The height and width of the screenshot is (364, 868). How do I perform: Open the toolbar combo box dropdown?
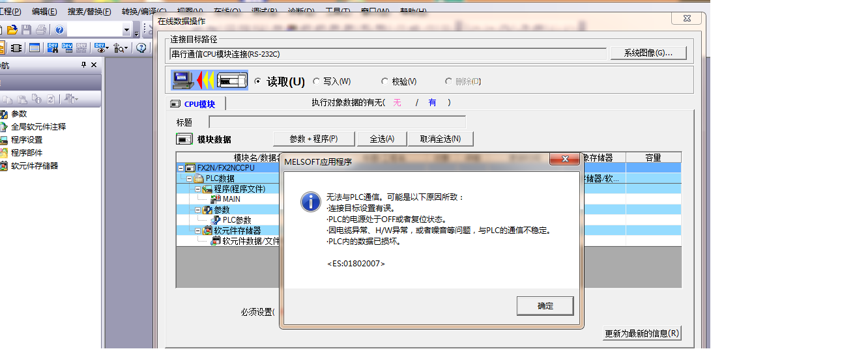tap(126, 30)
